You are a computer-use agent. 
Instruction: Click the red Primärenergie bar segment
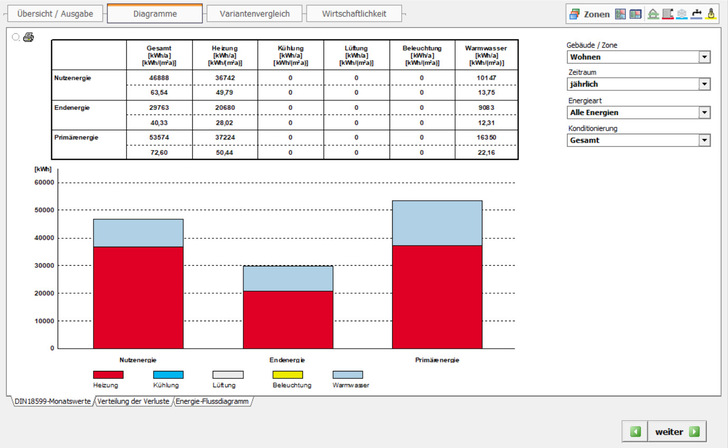[437, 297]
